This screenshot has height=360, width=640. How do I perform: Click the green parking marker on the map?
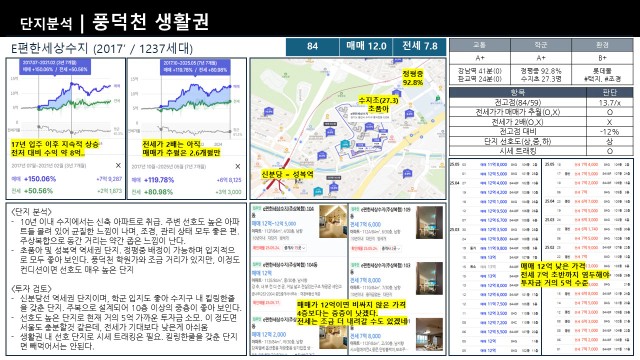(x=438, y=98)
